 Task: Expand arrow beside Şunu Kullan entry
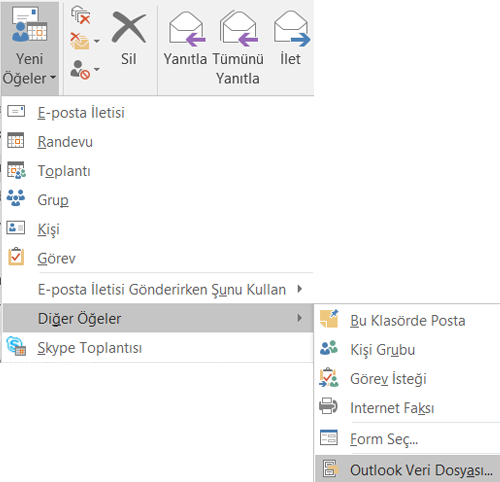click(x=300, y=289)
